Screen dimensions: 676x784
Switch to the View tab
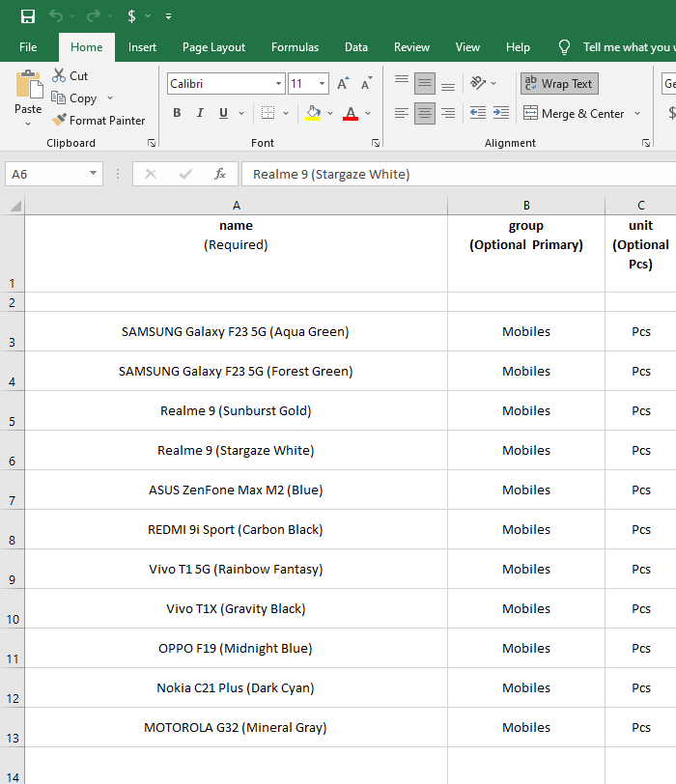point(467,47)
